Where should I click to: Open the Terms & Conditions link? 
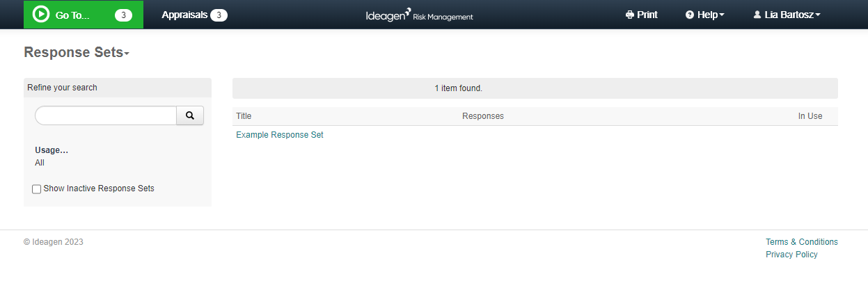pyautogui.click(x=802, y=242)
